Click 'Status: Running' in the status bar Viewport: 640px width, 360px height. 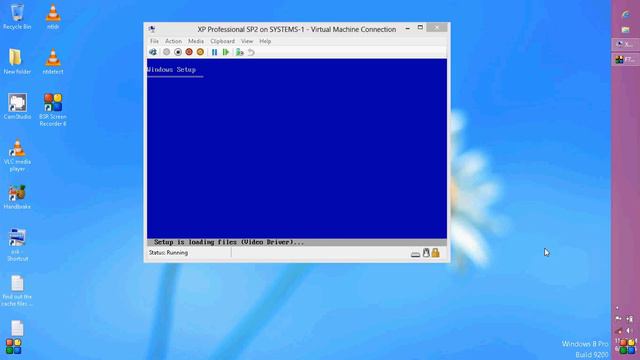tap(168, 253)
